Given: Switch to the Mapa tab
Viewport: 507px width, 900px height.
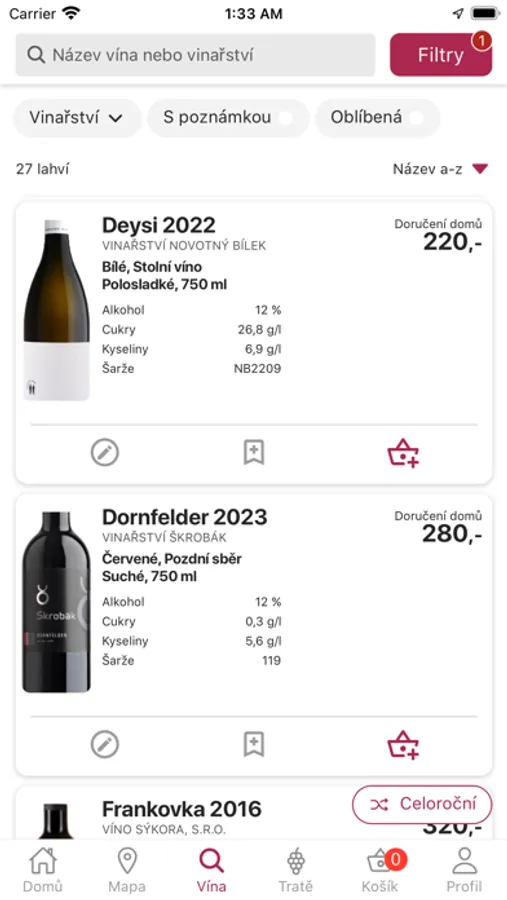Looking at the screenshot, I should [127, 871].
